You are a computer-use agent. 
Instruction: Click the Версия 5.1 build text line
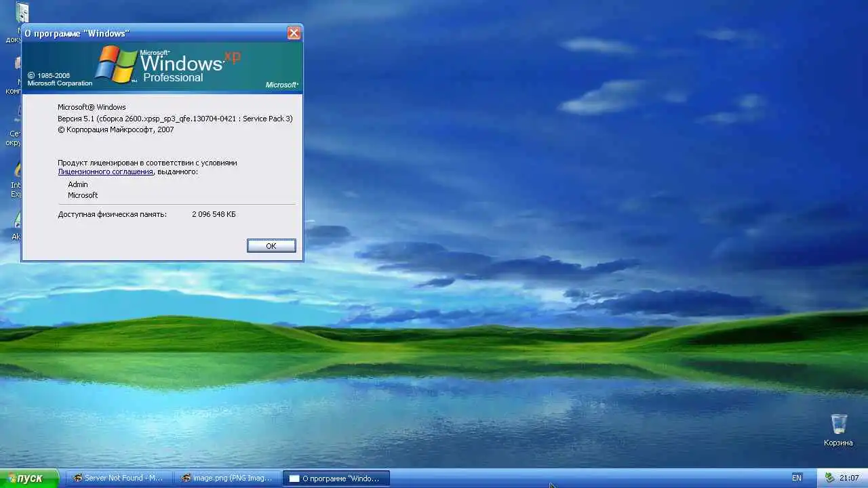[175, 119]
